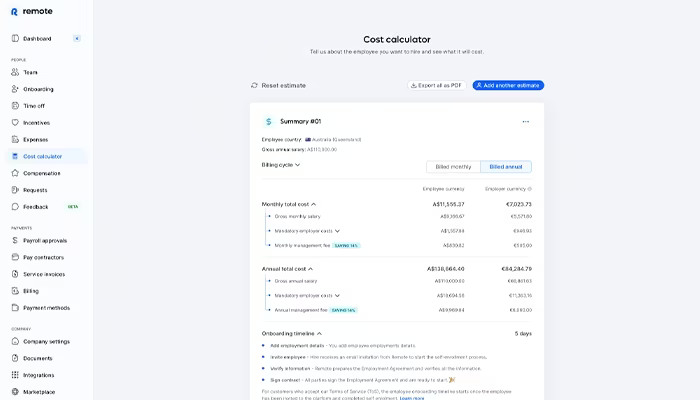Open Team icon in sidebar
The image size is (700, 400).
coord(15,72)
